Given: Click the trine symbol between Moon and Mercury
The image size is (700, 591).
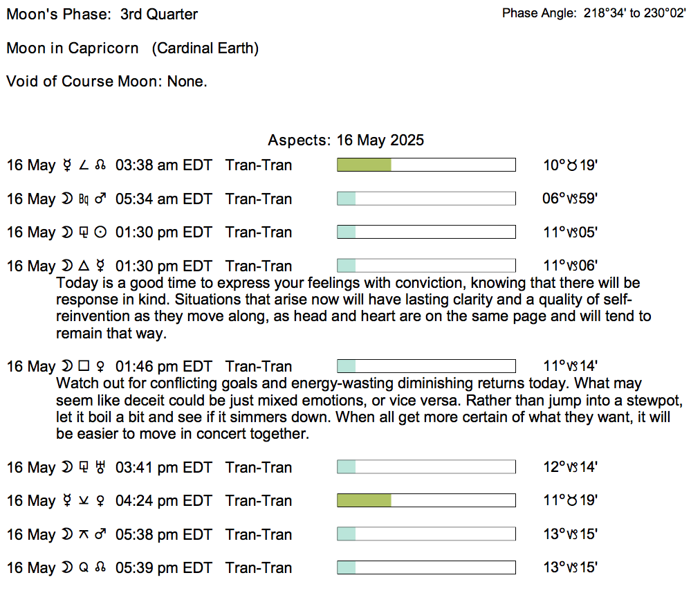Looking at the screenshot, I should pyautogui.click(x=84, y=266).
